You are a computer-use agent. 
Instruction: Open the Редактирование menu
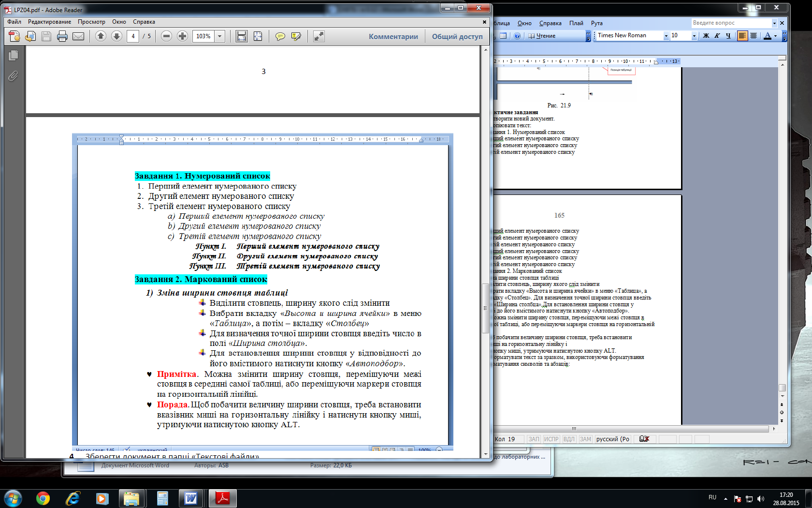pos(49,22)
